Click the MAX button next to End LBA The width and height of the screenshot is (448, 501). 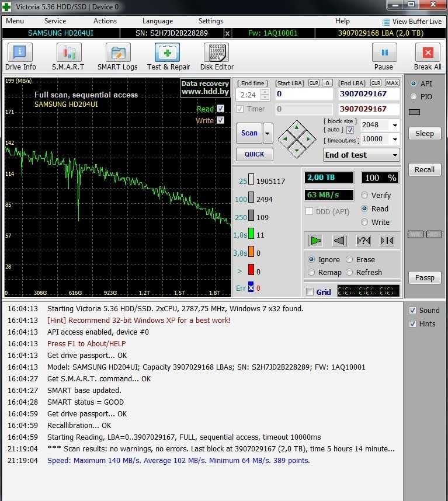tap(392, 83)
